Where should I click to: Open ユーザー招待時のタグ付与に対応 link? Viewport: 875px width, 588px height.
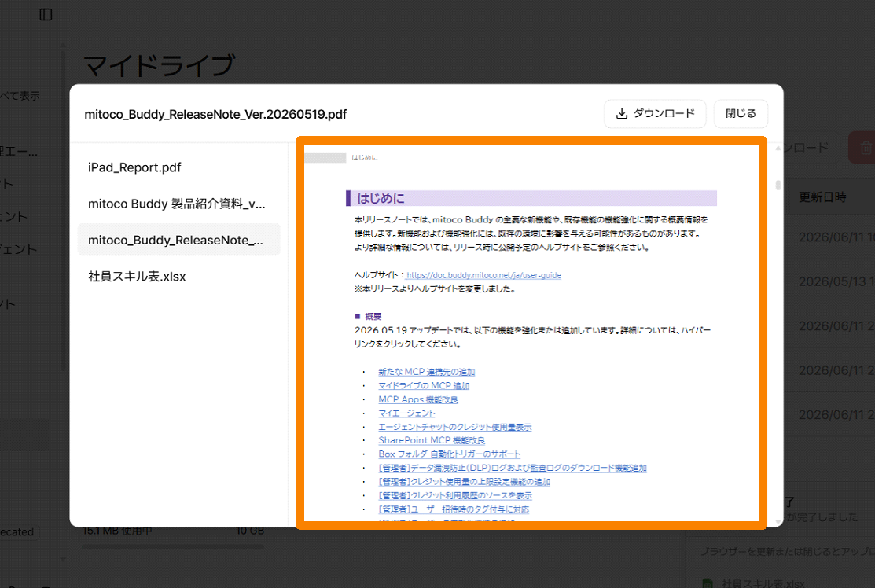454,509
